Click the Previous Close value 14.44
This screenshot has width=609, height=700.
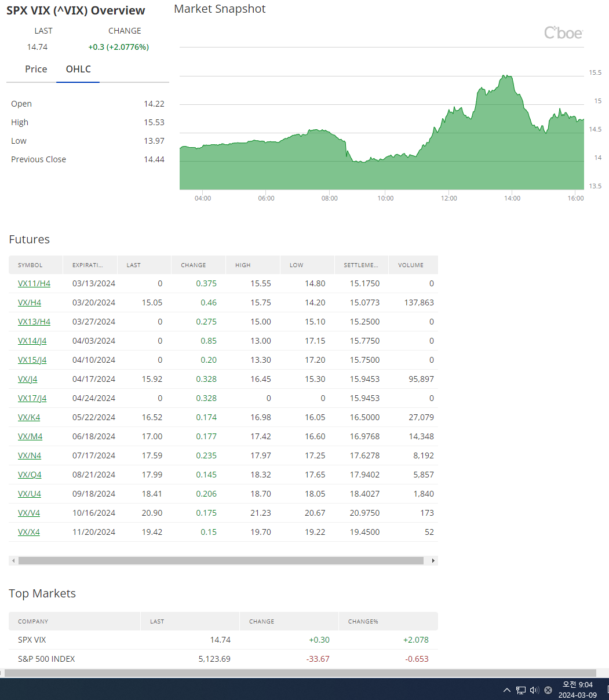pos(154,159)
